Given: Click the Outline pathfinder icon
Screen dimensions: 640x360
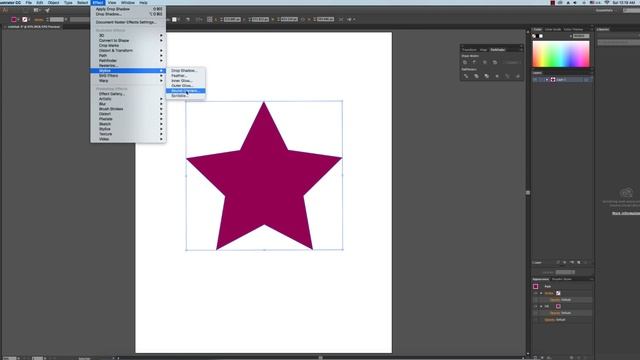Looking at the screenshot, I should click(x=507, y=76).
